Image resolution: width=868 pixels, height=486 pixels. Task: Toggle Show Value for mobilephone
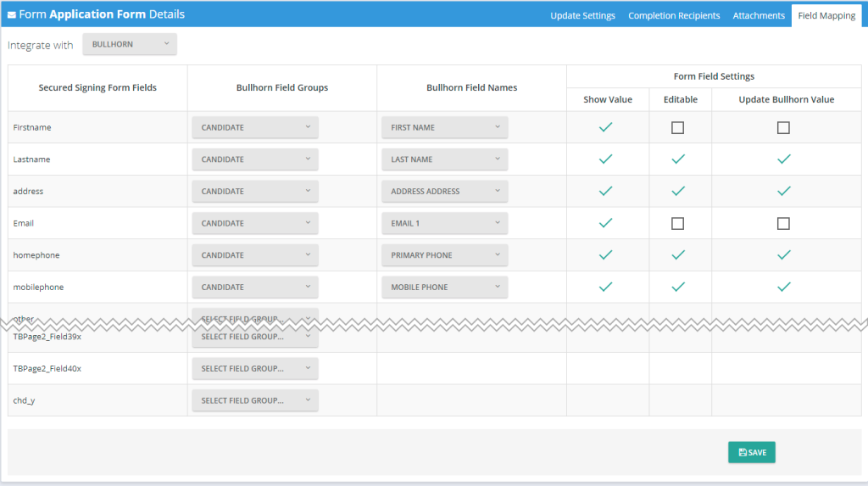(x=605, y=287)
